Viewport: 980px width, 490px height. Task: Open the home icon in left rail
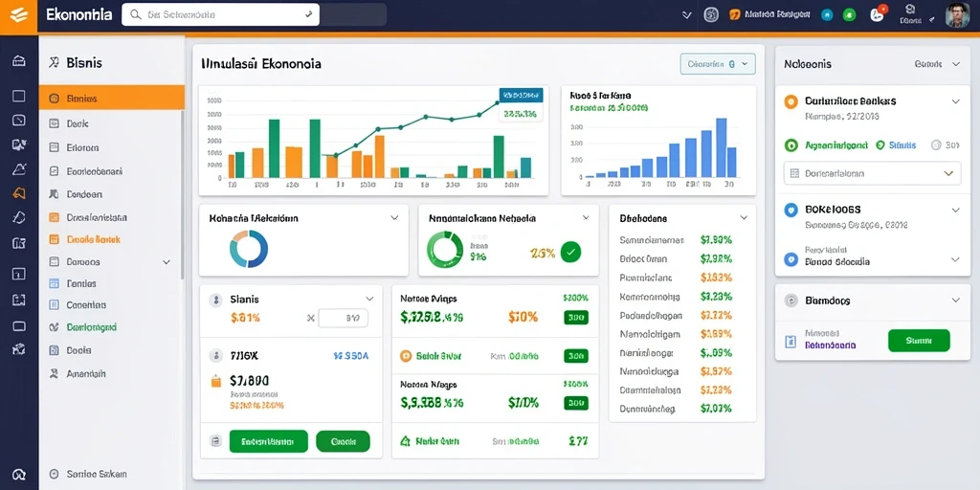19,60
